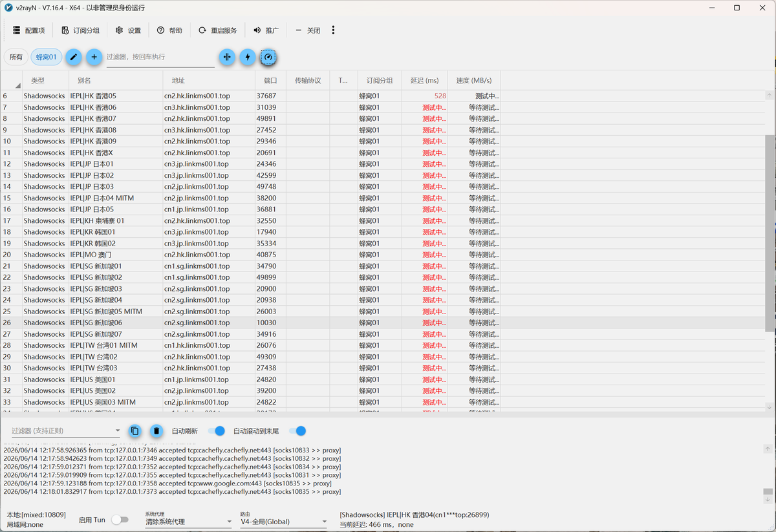
Task: Sort by the 订阅分组 column header
Action: point(380,81)
